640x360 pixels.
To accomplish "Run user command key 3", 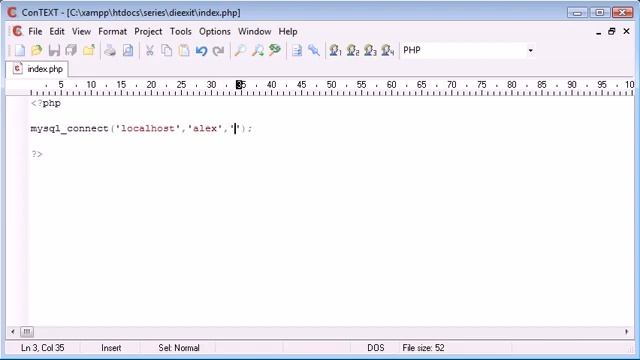I will (370, 51).
